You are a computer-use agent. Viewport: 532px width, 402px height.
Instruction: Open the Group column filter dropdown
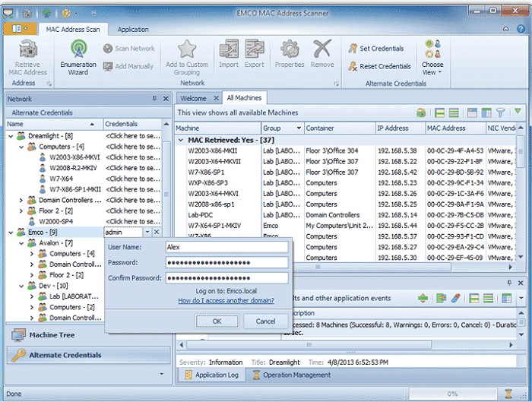coord(298,128)
